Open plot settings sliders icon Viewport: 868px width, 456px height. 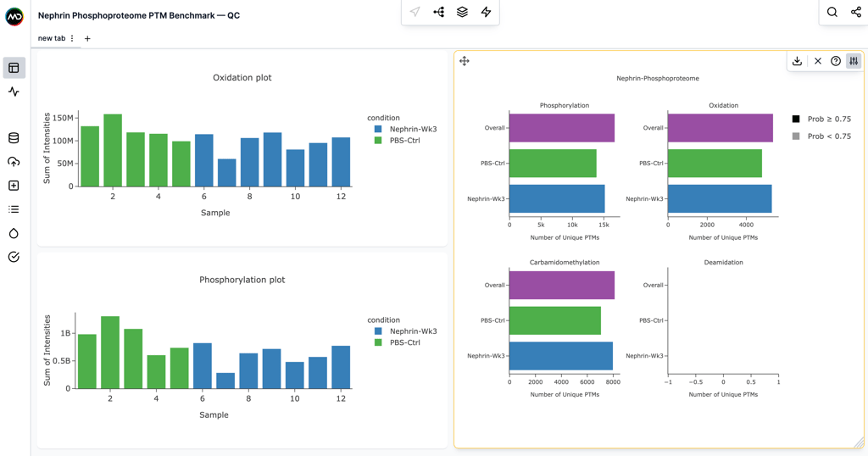pyautogui.click(x=854, y=61)
